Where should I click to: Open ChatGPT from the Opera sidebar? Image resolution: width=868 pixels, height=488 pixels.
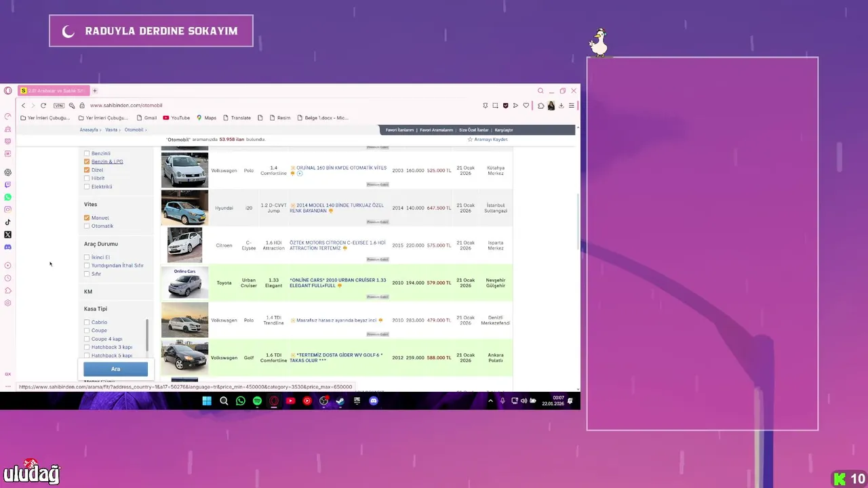tap(7, 172)
